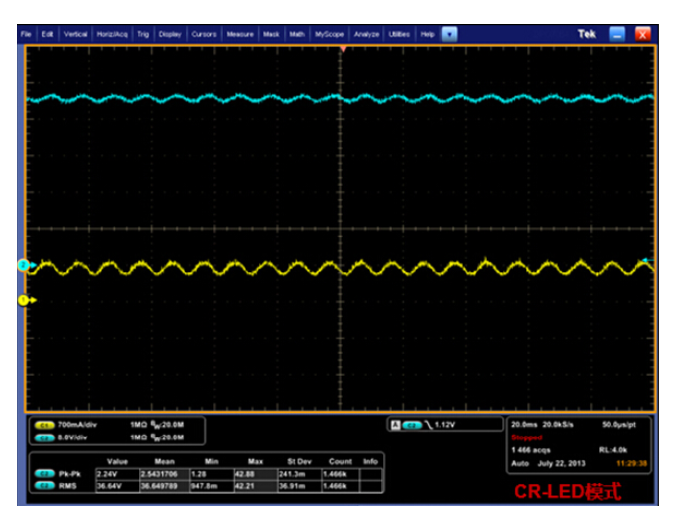Click the C2 badge in RMS row

(x=44, y=486)
